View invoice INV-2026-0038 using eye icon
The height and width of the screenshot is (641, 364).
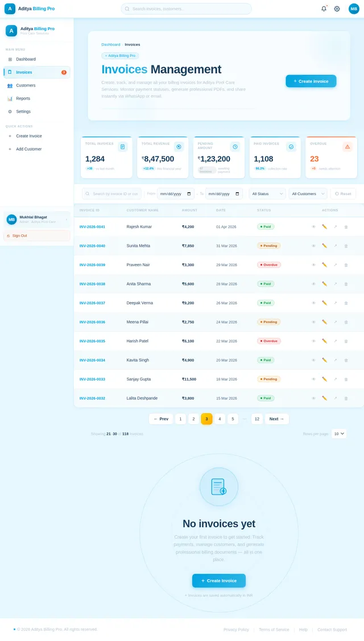[314, 284]
